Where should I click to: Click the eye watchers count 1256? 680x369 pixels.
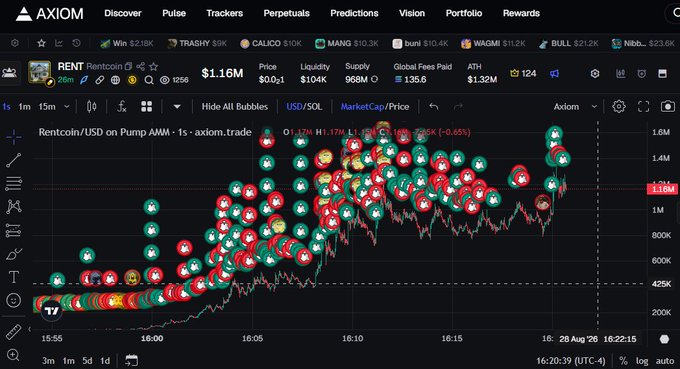click(174, 80)
